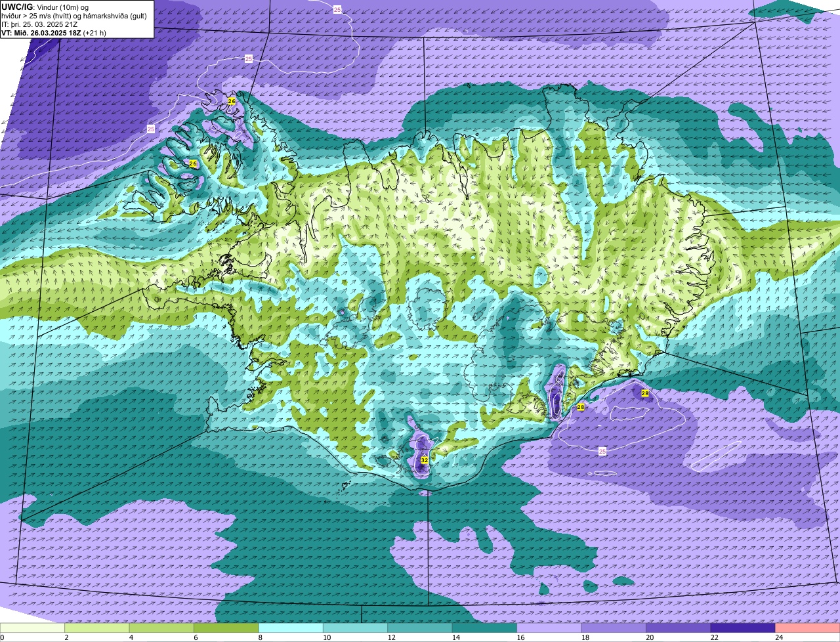This screenshot has width=840, height=642.
Task: Click the legend scale value "18"
Action: 585,637
